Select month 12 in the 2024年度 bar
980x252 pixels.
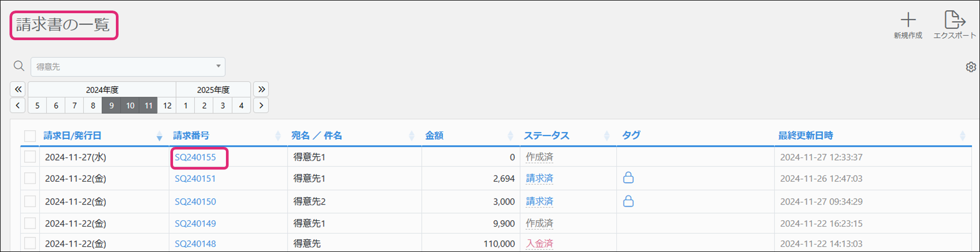tap(167, 106)
